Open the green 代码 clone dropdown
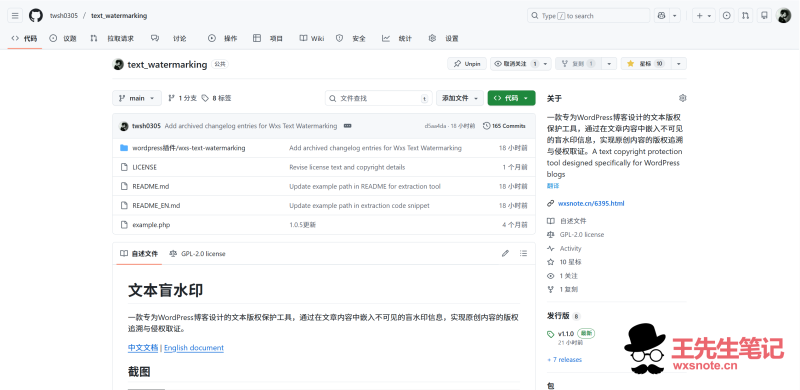The height and width of the screenshot is (390, 800). (511, 98)
